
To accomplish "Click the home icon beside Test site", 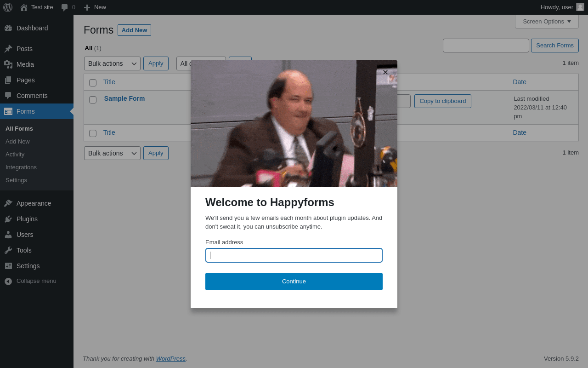I will pyautogui.click(x=24, y=7).
